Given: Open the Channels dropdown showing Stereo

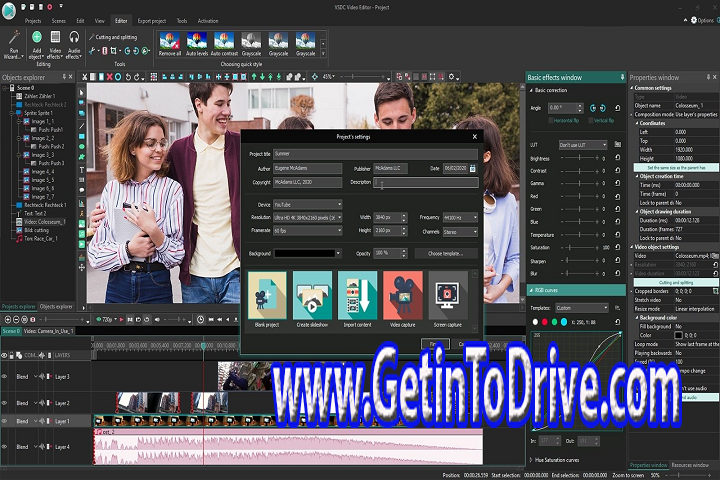Looking at the screenshot, I should tap(460, 232).
